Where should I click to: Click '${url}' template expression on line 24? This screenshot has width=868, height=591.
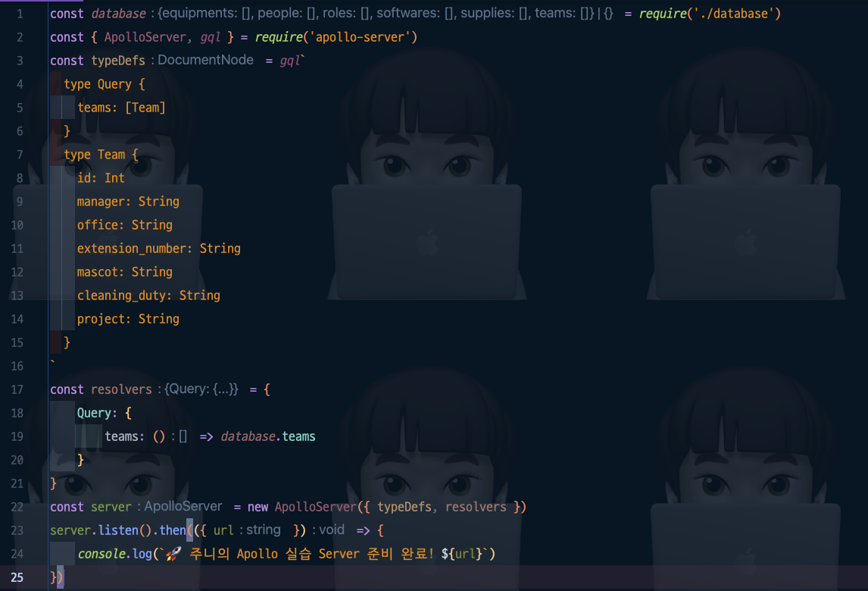[x=462, y=554]
